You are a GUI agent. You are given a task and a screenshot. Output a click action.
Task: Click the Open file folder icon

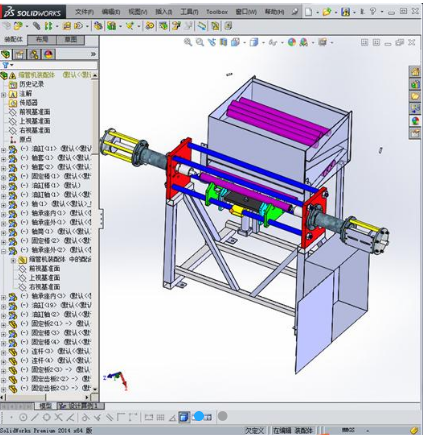coord(327,12)
